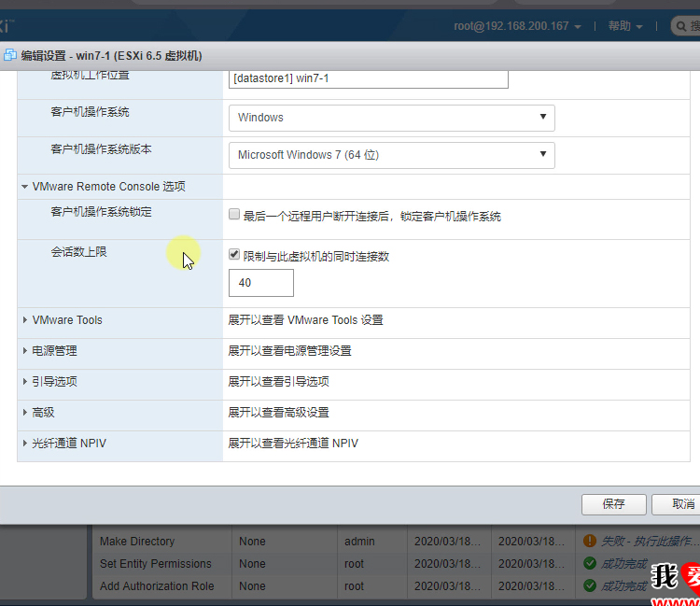Click the 失败 - 执行此操作 failure status link
The height and width of the screenshot is (606, 700).
pos(649,542)
